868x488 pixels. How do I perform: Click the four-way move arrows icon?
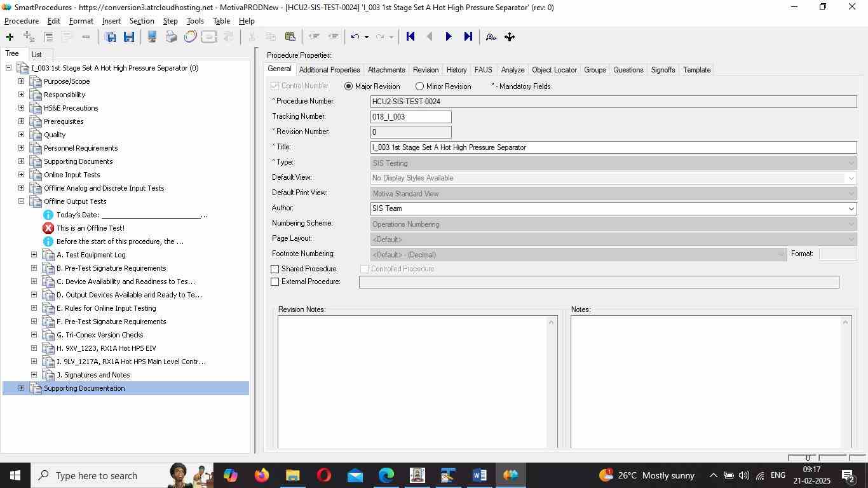coord(510,37)
